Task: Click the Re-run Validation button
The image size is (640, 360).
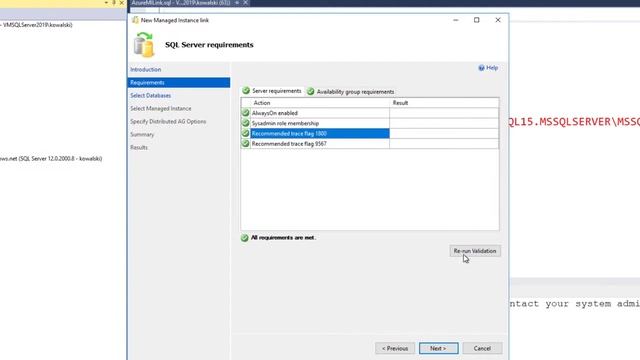Action: pos(475,251)
